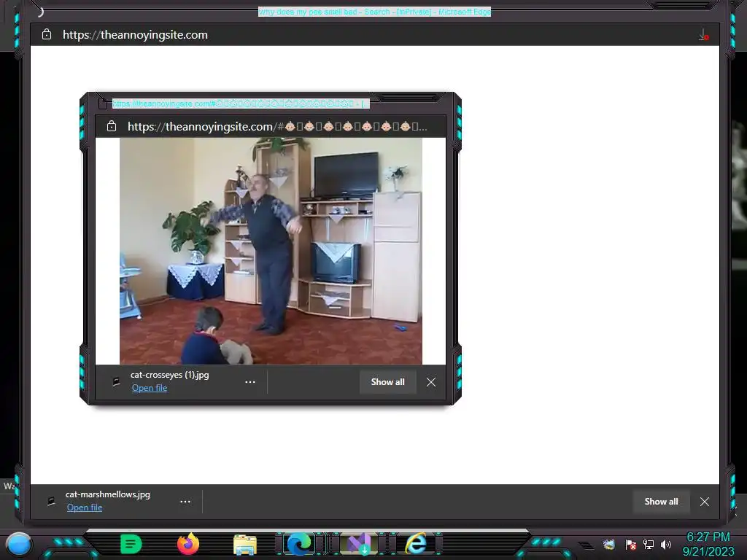
Task: Open file link for cat-marshmellows.jpg
Action: click(85, 507)
